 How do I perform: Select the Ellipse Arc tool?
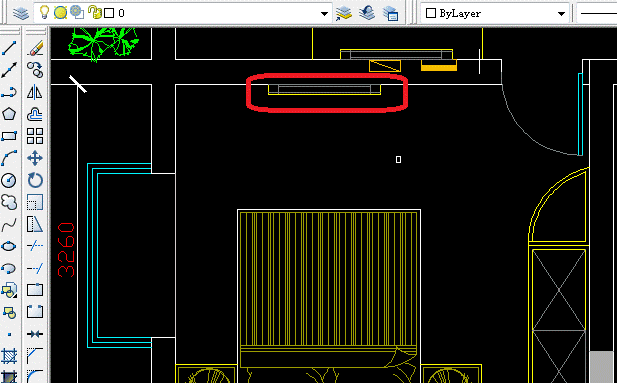tap(9, 268)
